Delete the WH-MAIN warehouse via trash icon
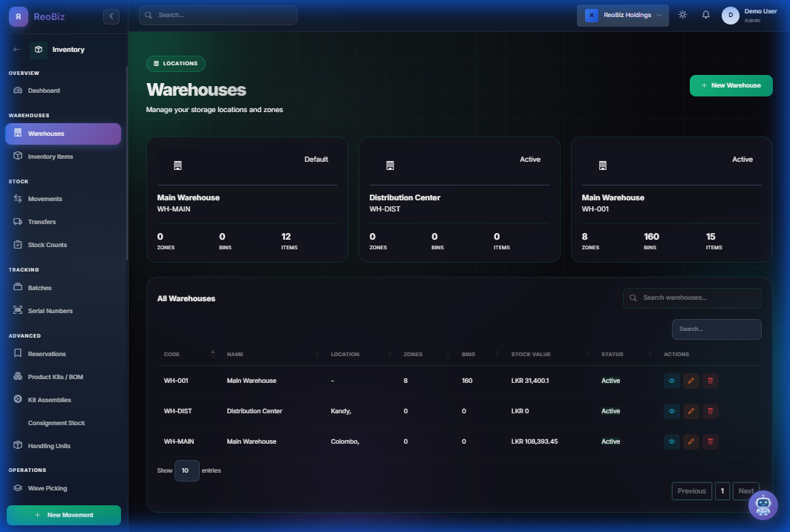The image size is (790, 532). pos(711,441)
